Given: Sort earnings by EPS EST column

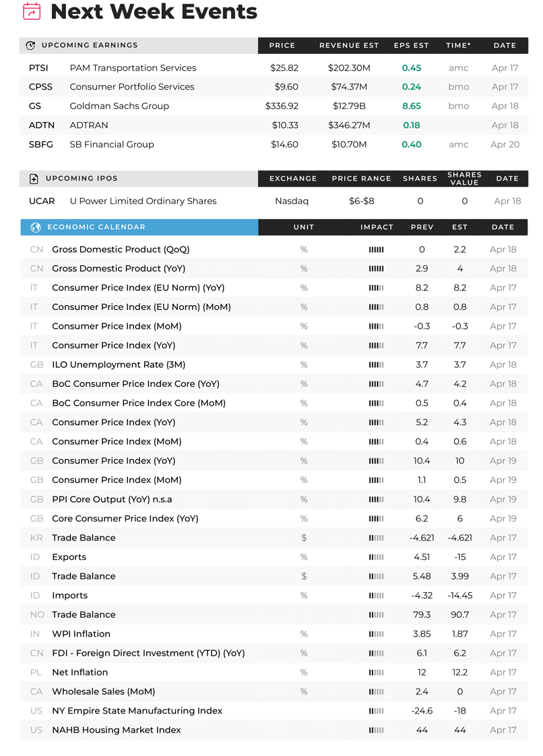Looking at the screenshot, I should click(412, 45).
